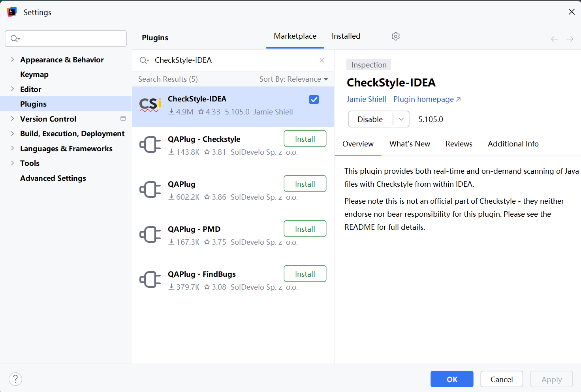
Task: Open dropdown arrow next to Disable
Action: 401,119
